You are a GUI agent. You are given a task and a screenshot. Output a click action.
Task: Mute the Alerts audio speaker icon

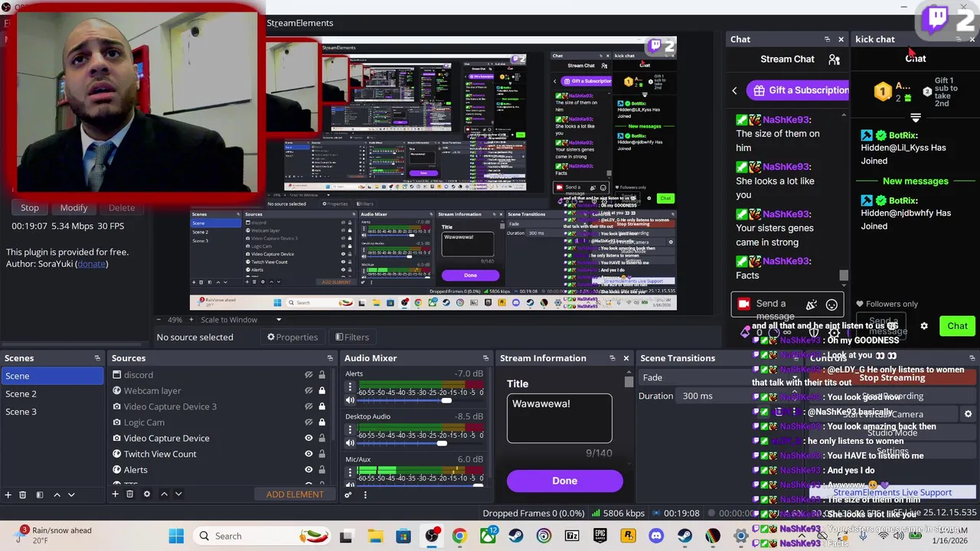(x=350, y=400)
